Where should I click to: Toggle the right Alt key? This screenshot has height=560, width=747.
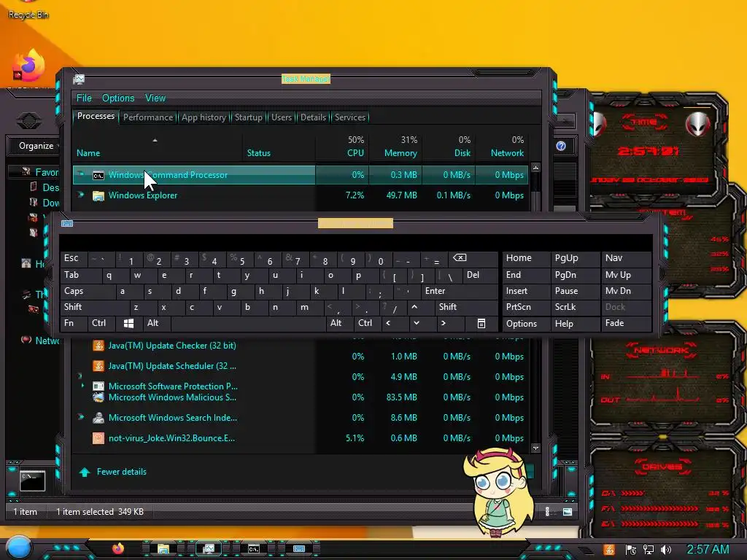coord(338,323)
